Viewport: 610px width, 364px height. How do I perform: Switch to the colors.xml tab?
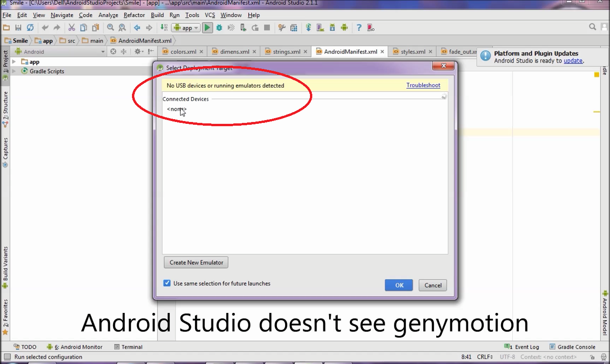tap(183, 52)
